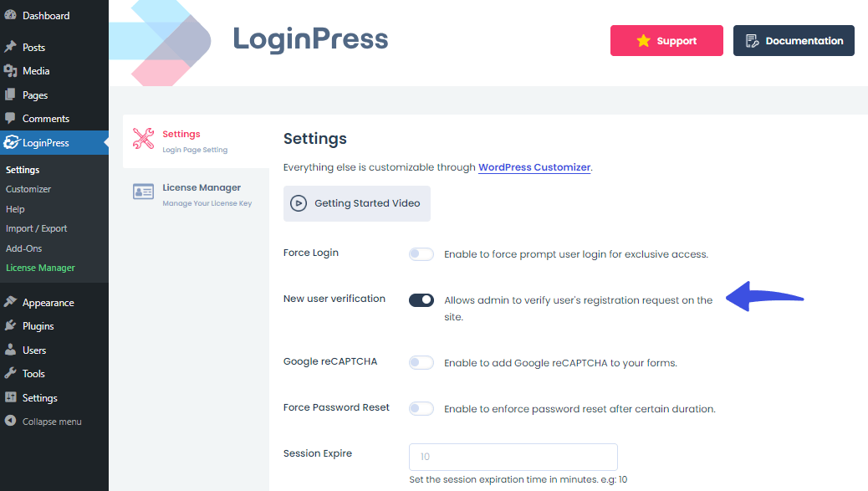Click the Session Expire label
This screenshot has width=868, height=491.
pos(318,453)
